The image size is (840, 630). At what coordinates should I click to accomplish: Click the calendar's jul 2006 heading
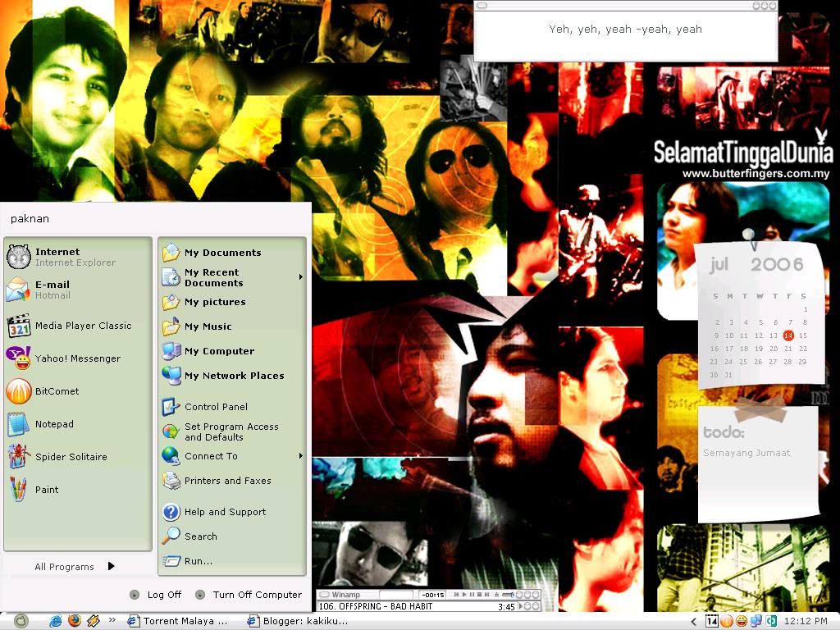coord(756,264)
